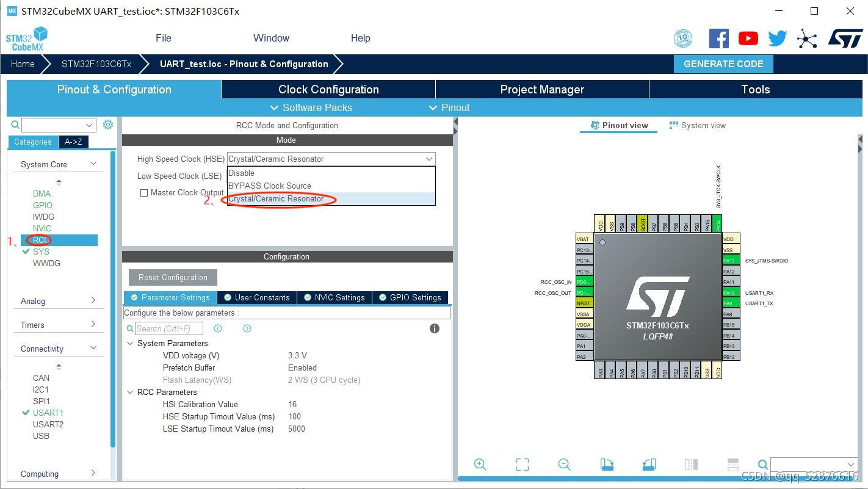Expand the Pinout menu

pos(449,107)
